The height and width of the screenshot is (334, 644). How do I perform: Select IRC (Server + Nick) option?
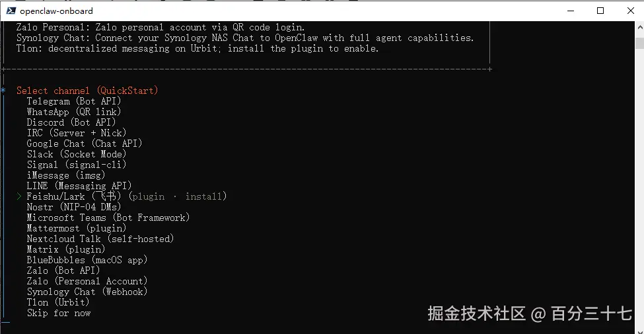click(x=76, y=133)
